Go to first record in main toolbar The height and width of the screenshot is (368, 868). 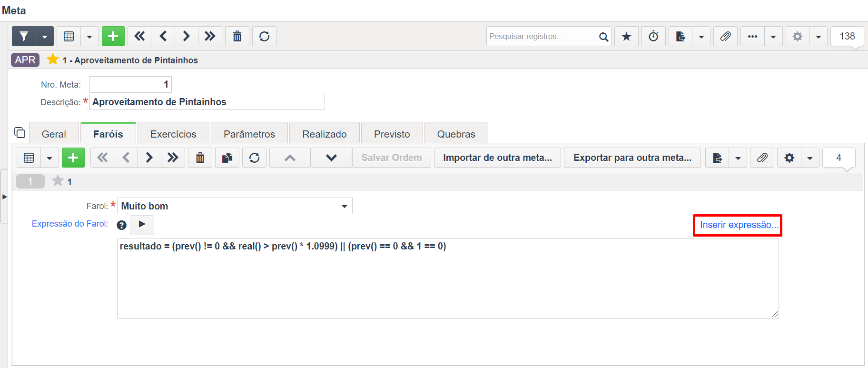139,36
